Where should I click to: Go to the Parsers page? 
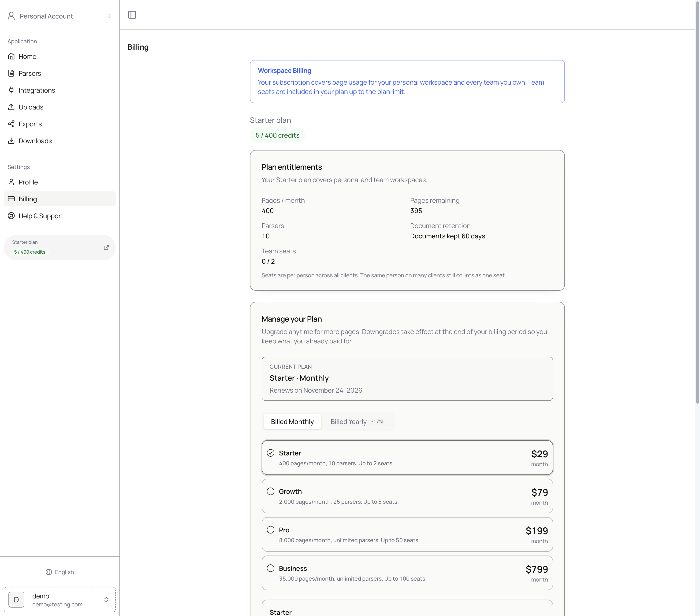click(60, 73)
